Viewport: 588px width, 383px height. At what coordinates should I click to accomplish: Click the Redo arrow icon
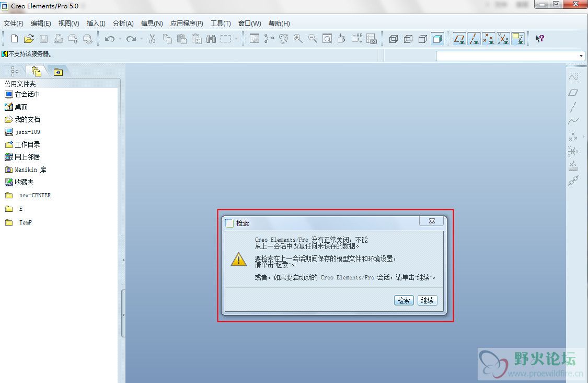pyautogui.click(x=131, y=39)
